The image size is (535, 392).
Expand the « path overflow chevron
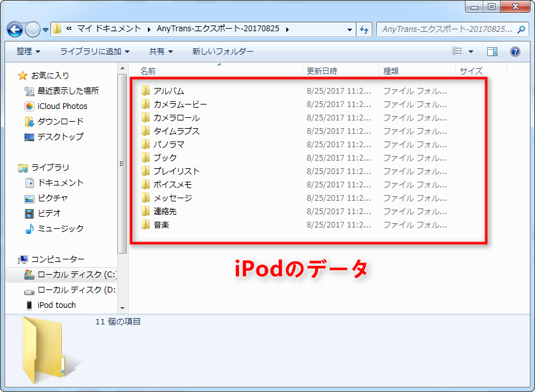tap(69, 29)
